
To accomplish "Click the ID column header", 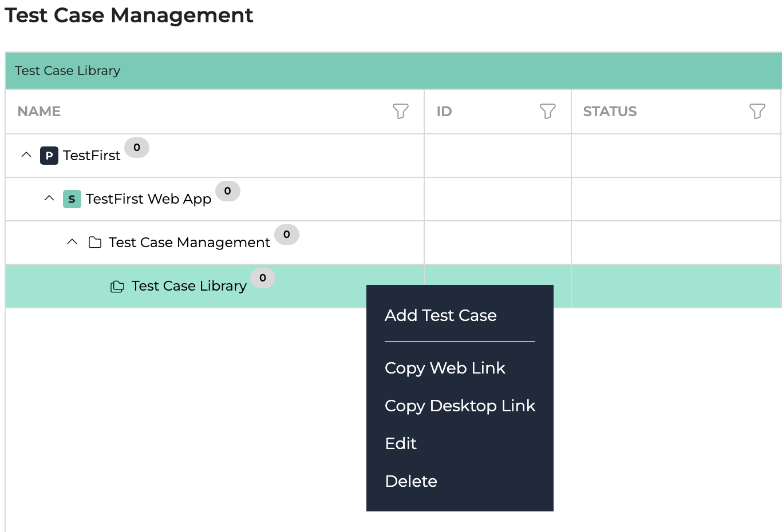I will point(444,112).
